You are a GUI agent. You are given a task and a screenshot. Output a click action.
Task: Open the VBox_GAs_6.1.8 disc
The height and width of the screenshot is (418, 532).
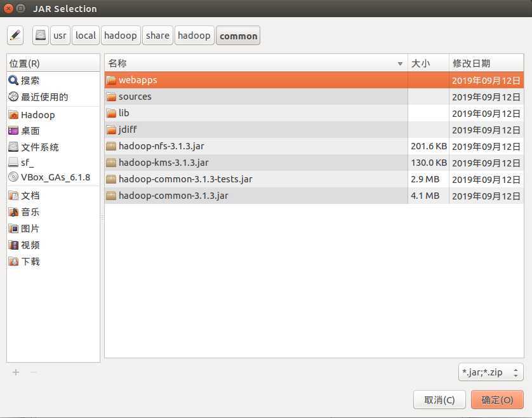[x=53, y=177]
